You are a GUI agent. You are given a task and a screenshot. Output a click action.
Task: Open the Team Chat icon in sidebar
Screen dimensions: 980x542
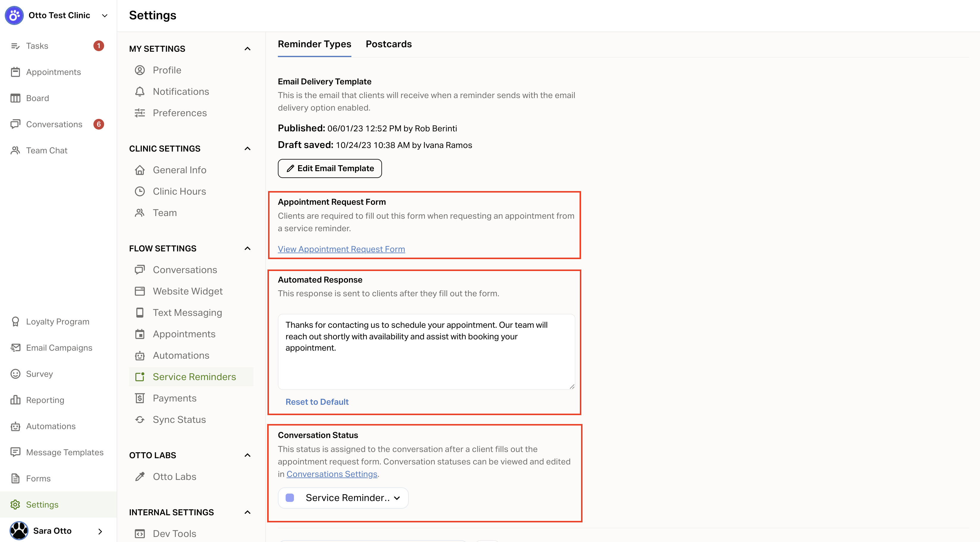click(x=15, y=151)
